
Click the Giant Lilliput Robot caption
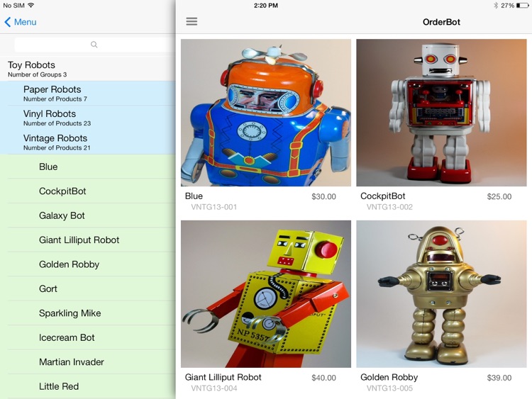coord(223,377)
